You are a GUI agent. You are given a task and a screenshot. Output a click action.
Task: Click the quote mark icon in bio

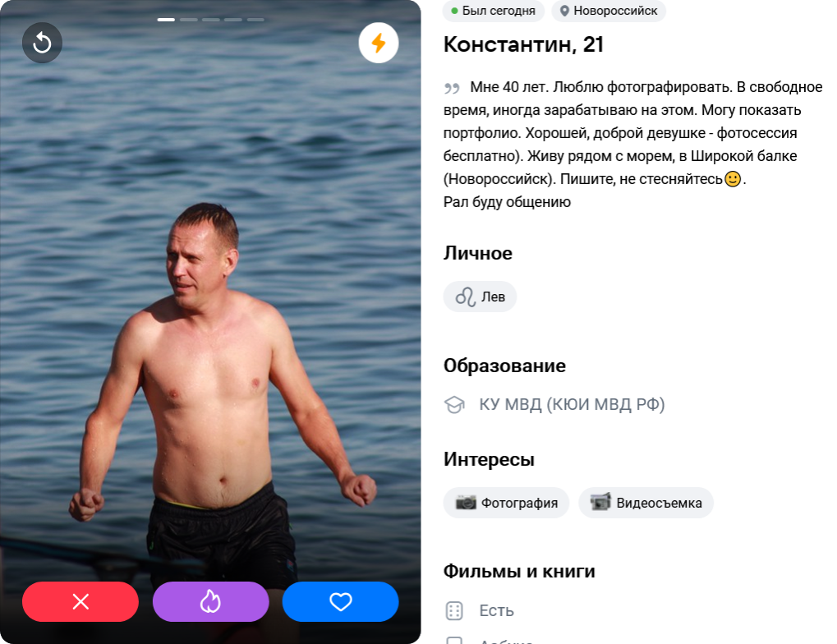(x=452, y=88)
